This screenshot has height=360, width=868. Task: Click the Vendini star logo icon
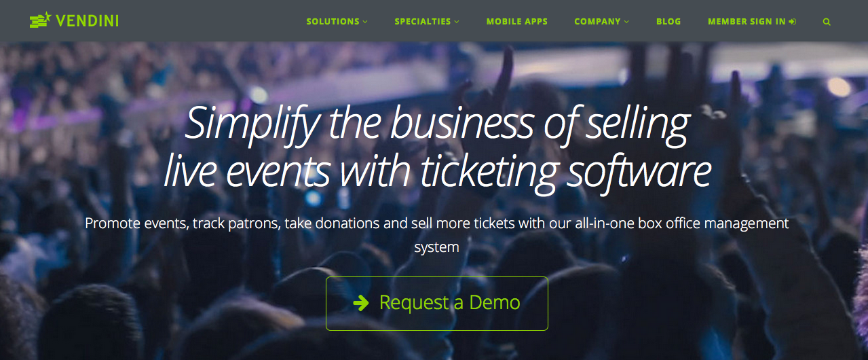tap(41, 20)
